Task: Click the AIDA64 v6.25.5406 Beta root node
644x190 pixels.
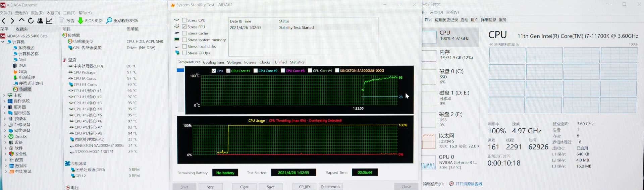Action: tap(24, 36)
